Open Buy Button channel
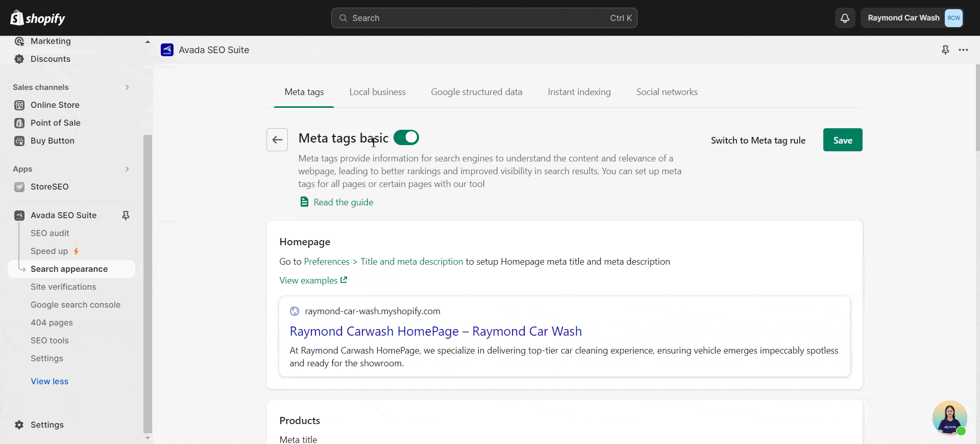The width and height of the screenshot is (980, 444). [x=53, y=141]
